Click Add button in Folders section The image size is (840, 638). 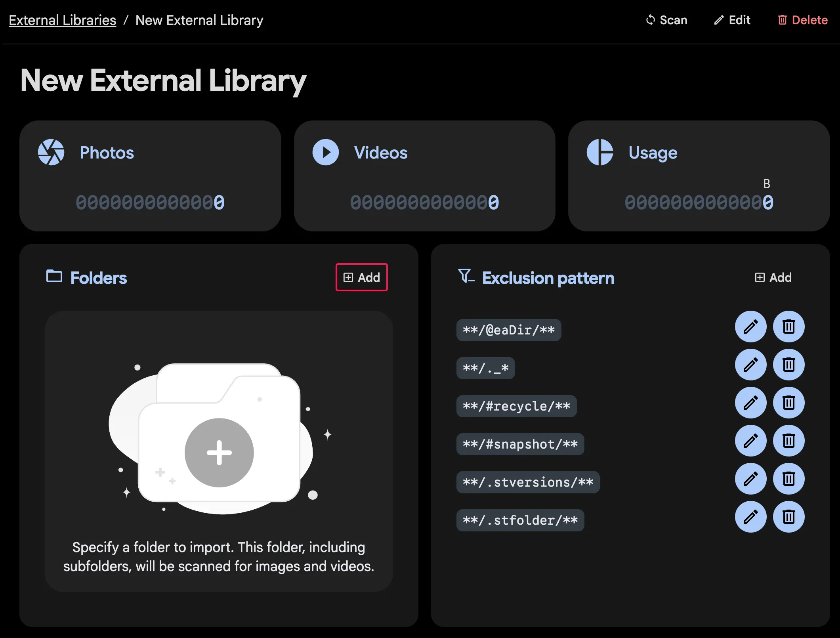coord(361,277)
